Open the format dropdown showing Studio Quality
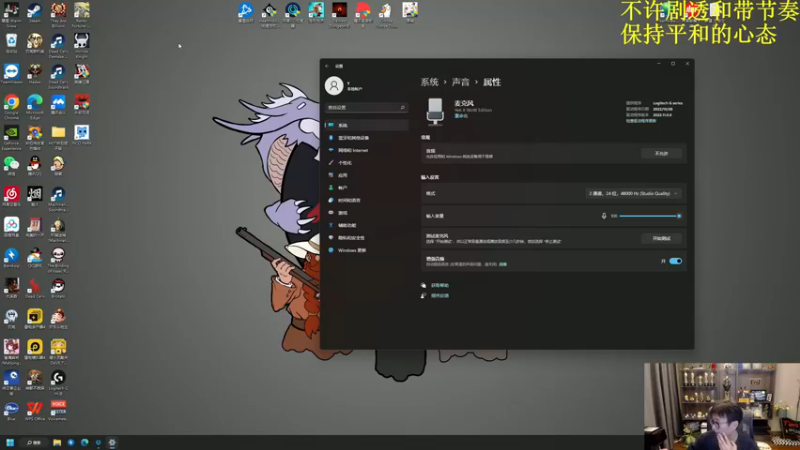 pyautogui.click(x=633, y=193)
